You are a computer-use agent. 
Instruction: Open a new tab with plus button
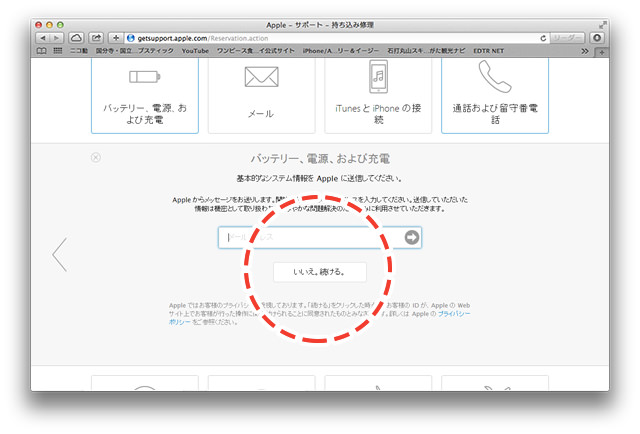[x=602, y=52]
